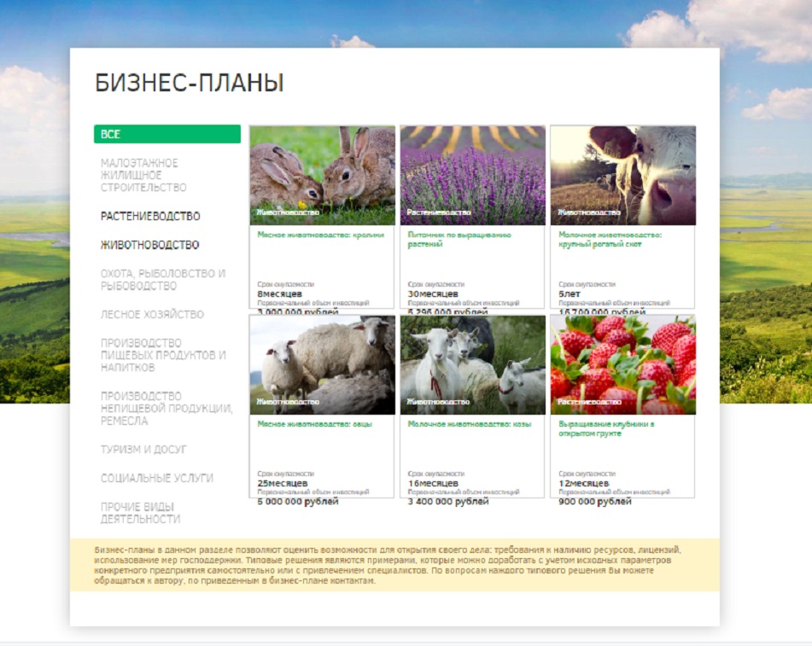
Task: Open the ТУРИЗМ И ДОСУГ category
Action: [143, 450]
